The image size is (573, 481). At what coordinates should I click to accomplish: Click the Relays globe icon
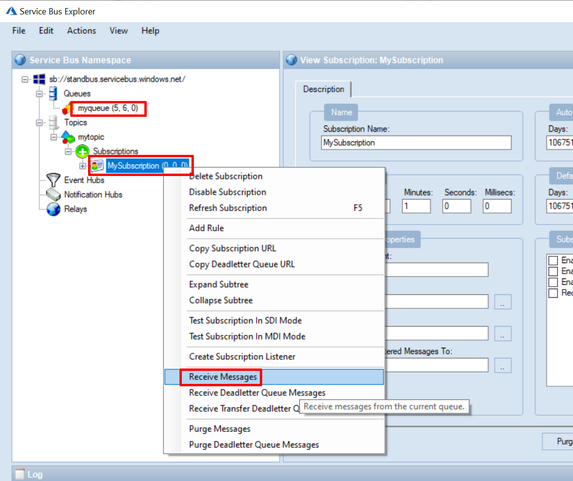tap(53, 209)
